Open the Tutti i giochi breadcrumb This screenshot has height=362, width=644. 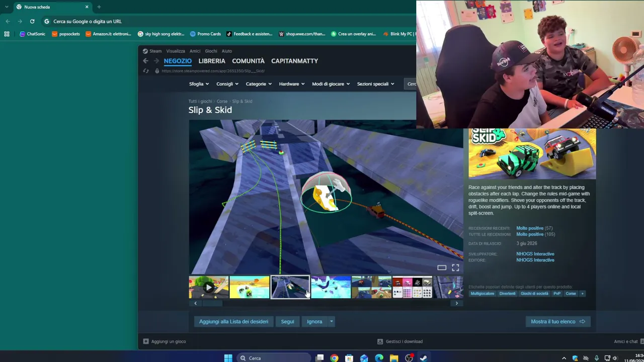point(200,102)
